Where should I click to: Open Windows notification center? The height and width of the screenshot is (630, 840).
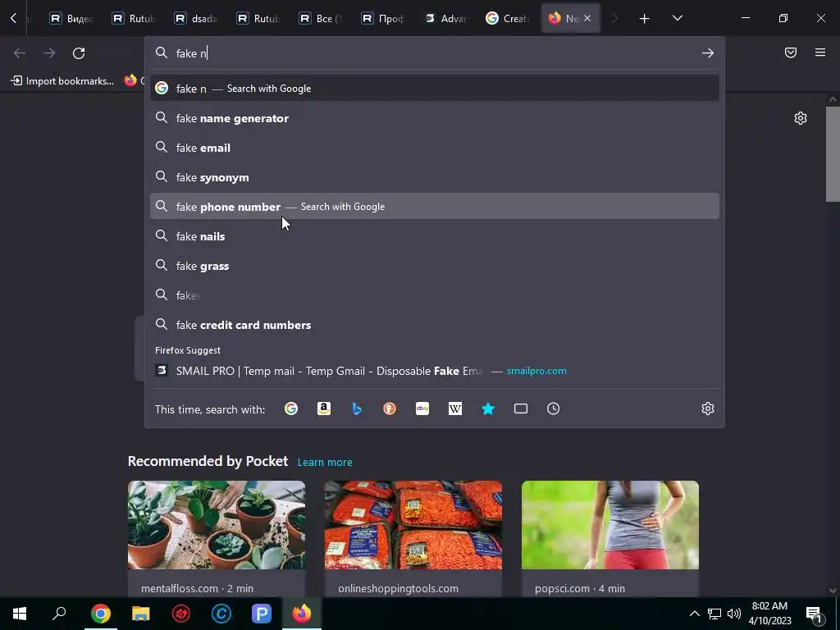[x=815, y=614]
